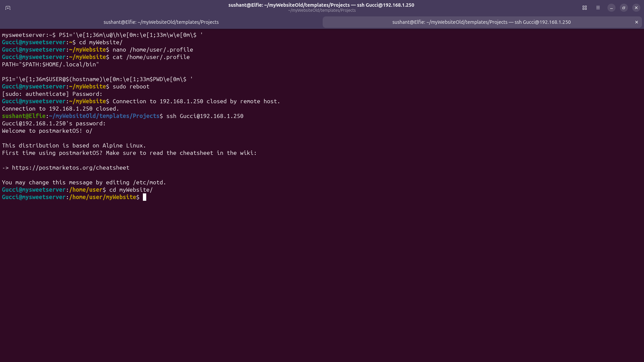
Task: Click the 'cat /home/user/.profile' command
Action: [151, 57]
